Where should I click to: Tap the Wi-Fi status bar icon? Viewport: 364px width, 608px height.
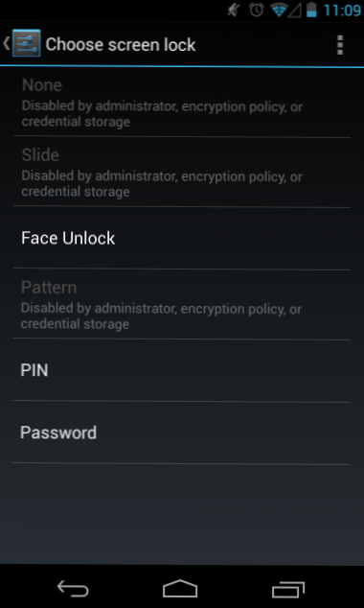click(x=278, y=11)
